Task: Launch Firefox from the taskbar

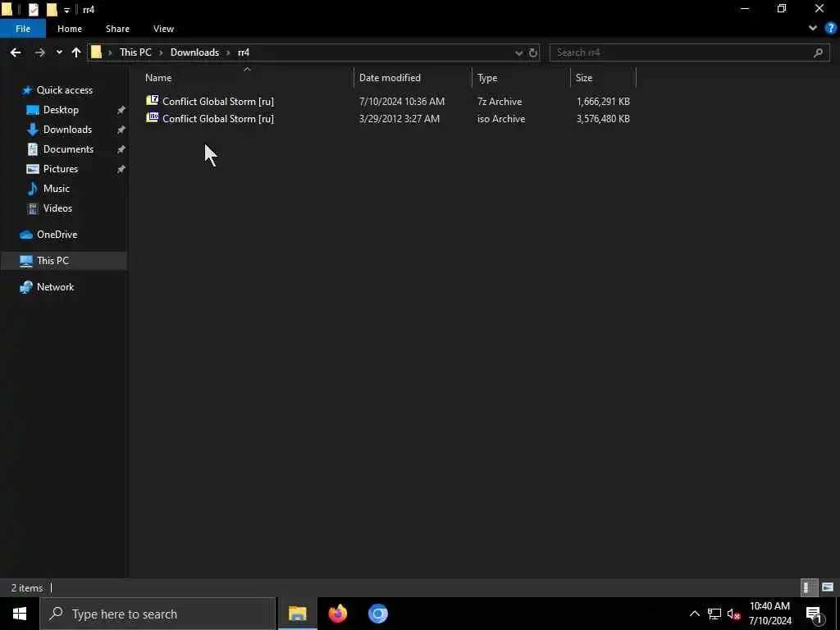Action: coord(338,614)
